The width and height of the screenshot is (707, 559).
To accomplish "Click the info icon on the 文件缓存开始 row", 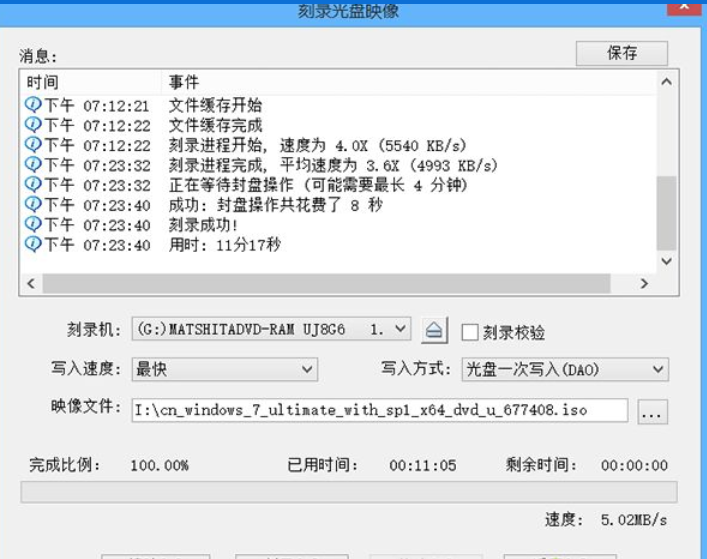I will [x=33, y=106].
